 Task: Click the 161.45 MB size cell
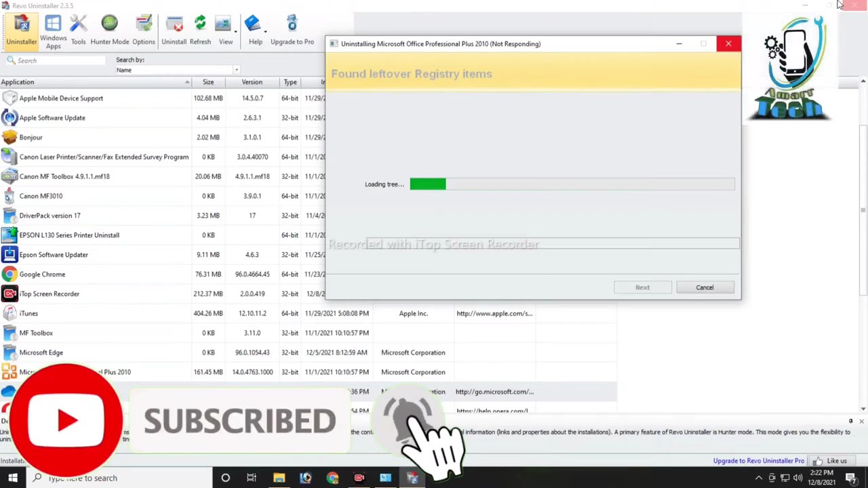tap(208, 372)
